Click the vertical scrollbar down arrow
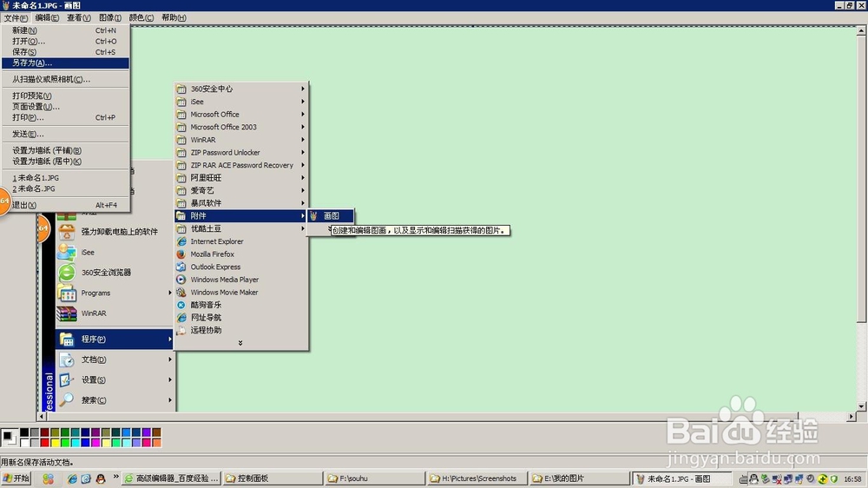This screenshot has height=488, width=868. tap(862, 406)
